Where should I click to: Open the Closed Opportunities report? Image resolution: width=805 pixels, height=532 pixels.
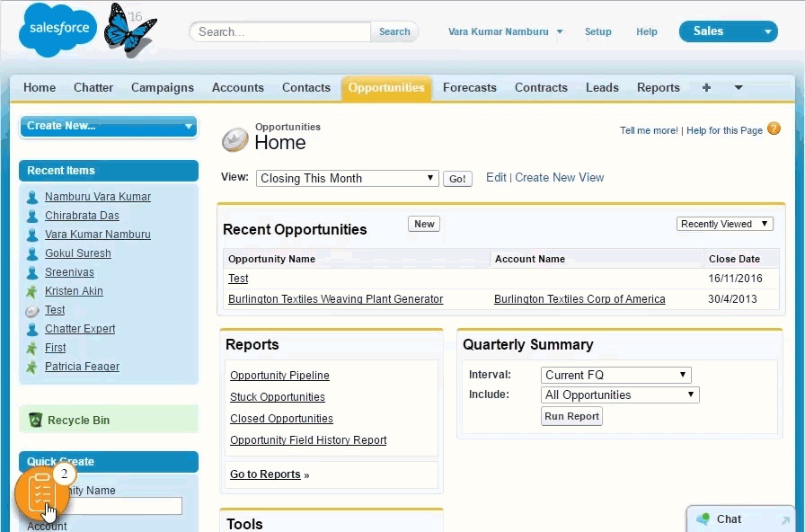(x=281, y=419)
